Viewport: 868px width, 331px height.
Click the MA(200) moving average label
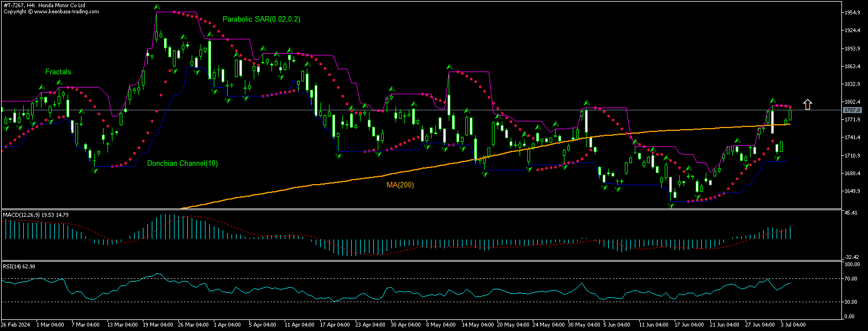(400, 185)
